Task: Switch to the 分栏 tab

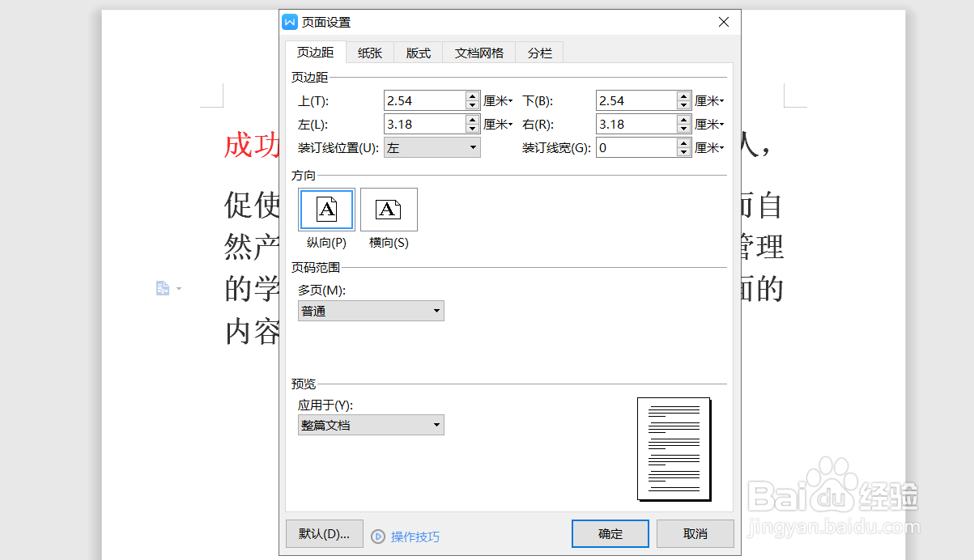Action: coord(538,52)
